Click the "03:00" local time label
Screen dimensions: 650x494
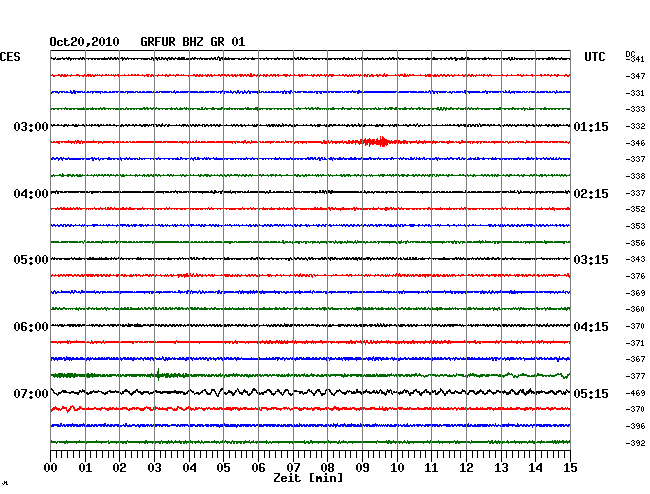pos(31,126)
